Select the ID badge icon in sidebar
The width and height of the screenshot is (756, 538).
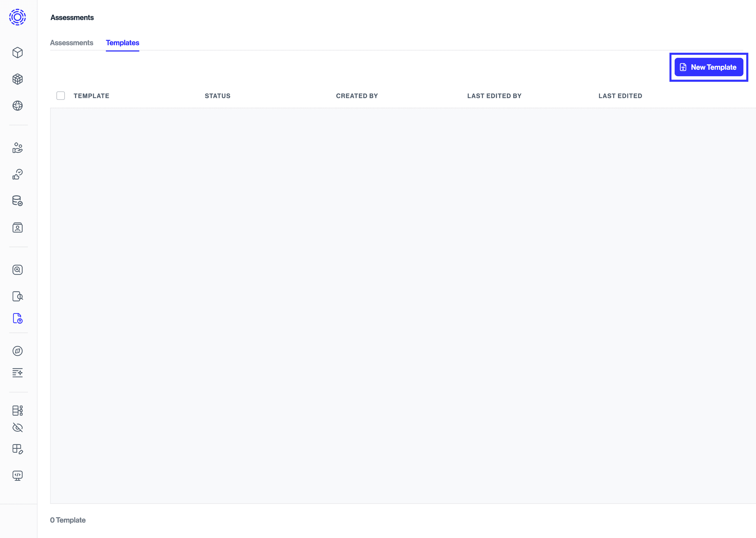(x=17, y=228)
